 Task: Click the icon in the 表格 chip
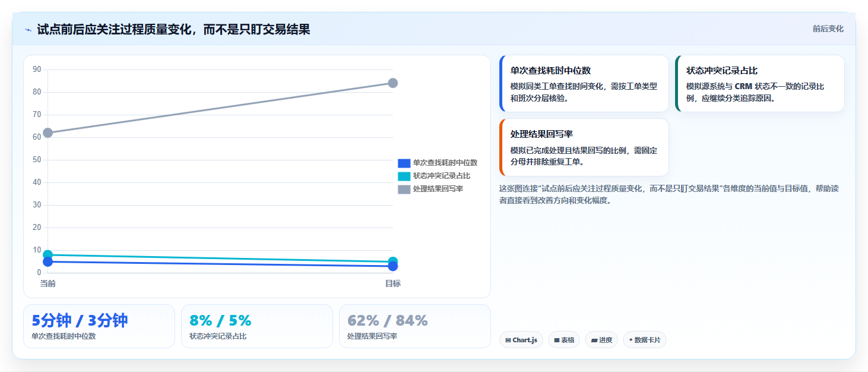[x=557, y=341]
